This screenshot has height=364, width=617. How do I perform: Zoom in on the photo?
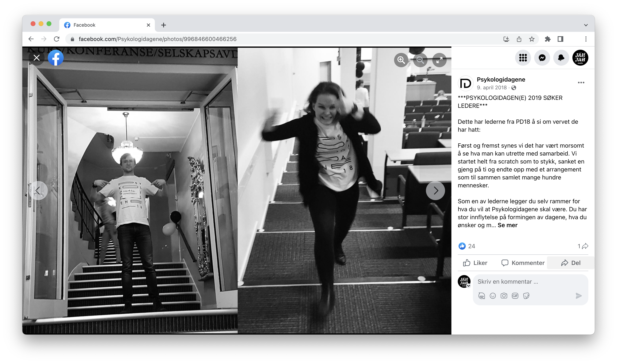click(x=401, y=60)
